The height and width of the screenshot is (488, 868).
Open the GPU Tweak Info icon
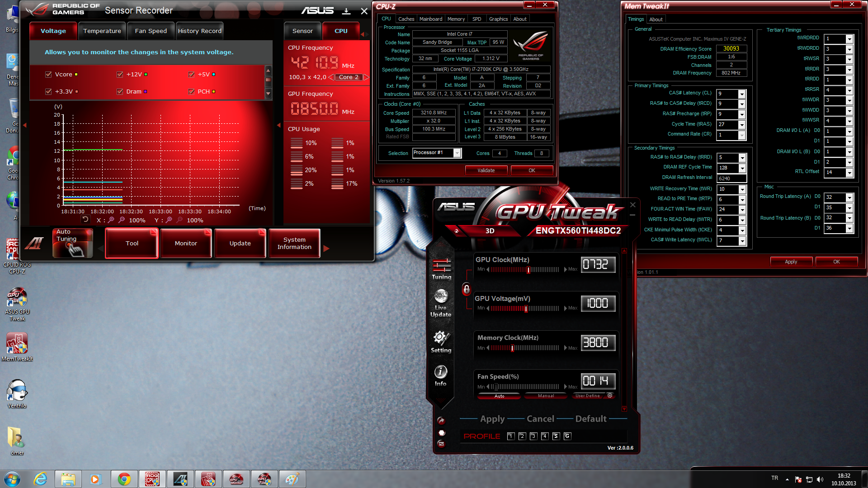[441, 376]
